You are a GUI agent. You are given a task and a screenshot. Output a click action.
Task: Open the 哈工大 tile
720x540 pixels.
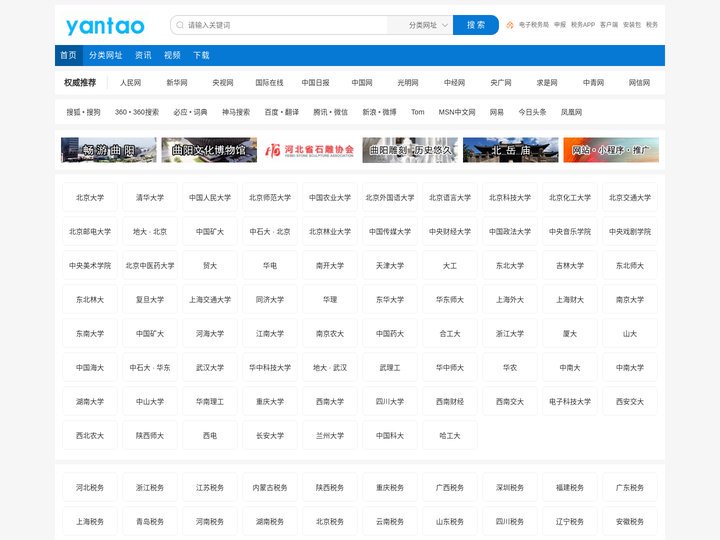[x=450, y=435]
